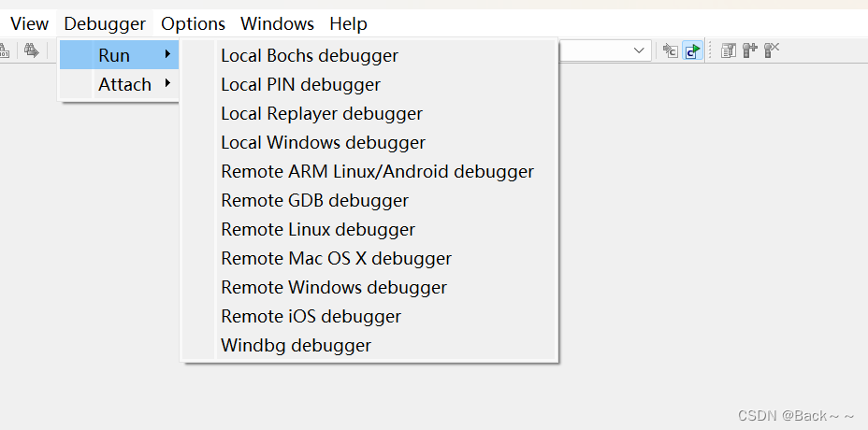Pick Remote Linux debugger
Image resolution: width=868 pixels, height=430 pixels.
[x=369, y=229]
